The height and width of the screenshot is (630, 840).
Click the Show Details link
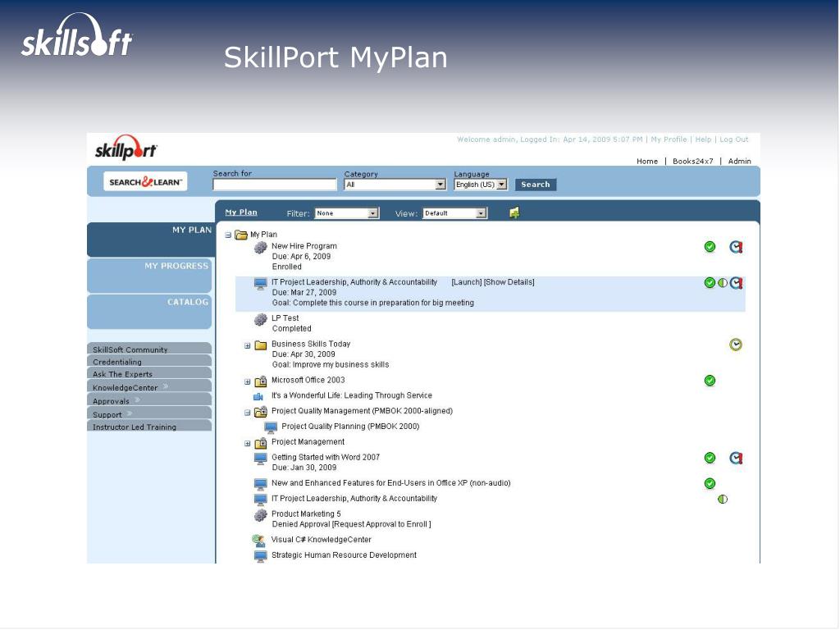click(509, 282)
